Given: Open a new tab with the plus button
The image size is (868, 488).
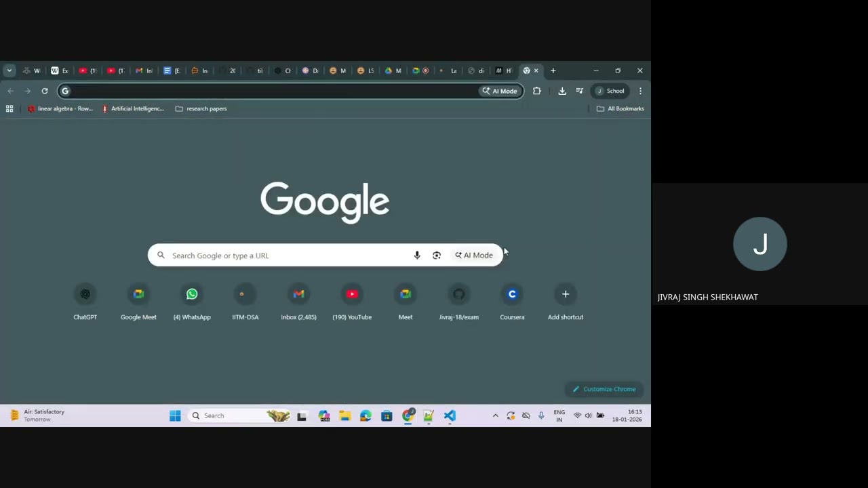Looking at the screenshot, I should tap(553, 70).
